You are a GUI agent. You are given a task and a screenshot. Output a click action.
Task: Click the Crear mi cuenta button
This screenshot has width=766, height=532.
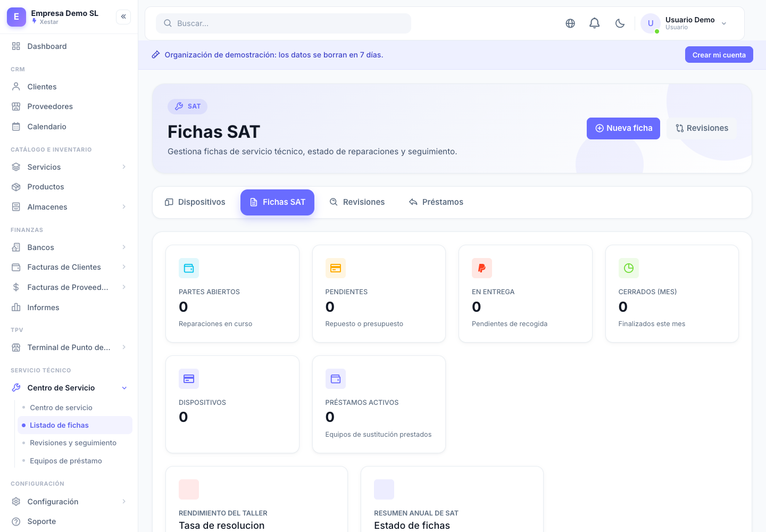(x=719, y=55)
